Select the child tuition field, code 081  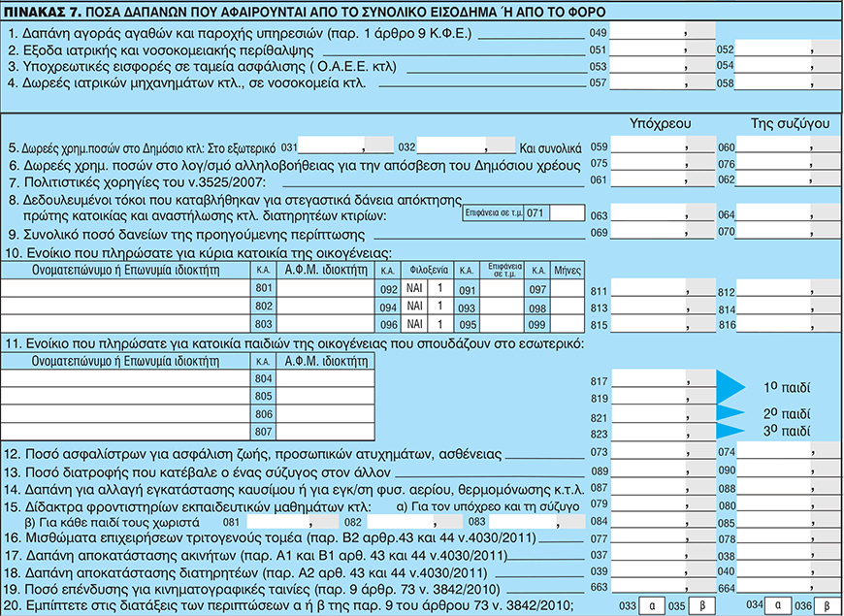click(x=293, y=521)
